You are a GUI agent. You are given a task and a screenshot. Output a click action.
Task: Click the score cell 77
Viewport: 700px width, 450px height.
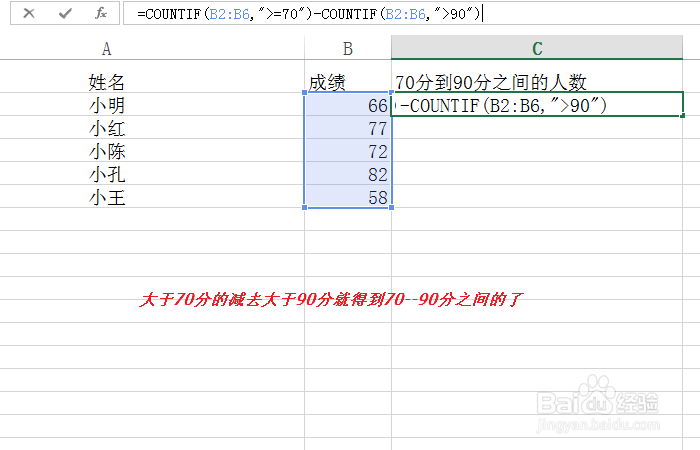click(x=348, y=128)
